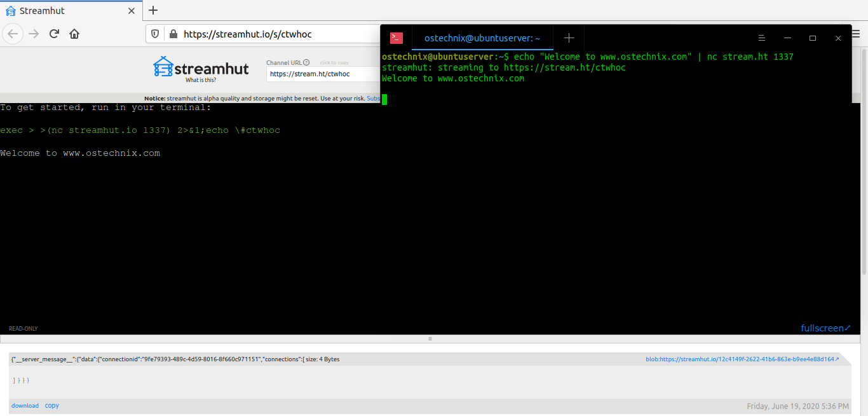Image resolution: width=868 pixels, height=416 pixels.
Task: Click the Friday, June 19, 2020 timestamp
Action: (797, 406)
